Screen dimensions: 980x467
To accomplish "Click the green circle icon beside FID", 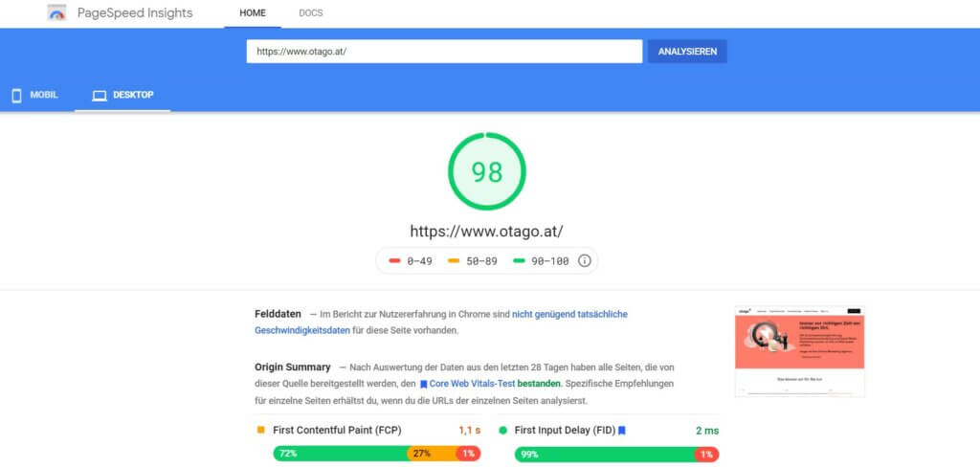I will pos(502,430).
